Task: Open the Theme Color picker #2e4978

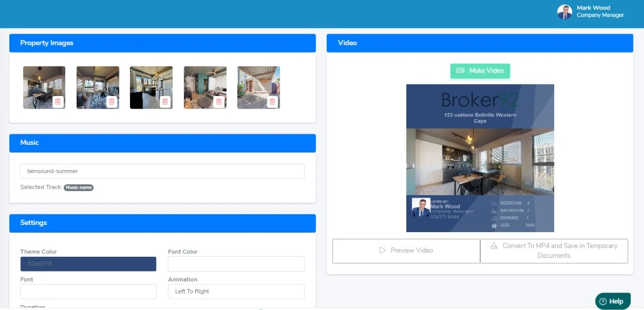Action: (88, 264)
